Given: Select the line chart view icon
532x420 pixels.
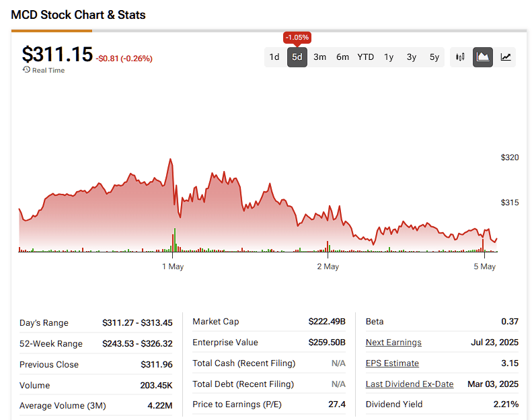Looking at the screenshot, I should coord(506,57).
